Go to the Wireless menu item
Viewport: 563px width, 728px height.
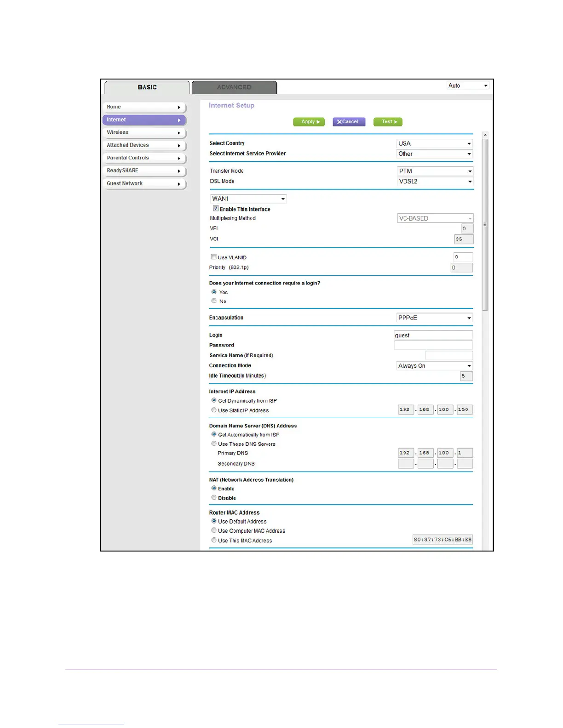click(144, 133)
